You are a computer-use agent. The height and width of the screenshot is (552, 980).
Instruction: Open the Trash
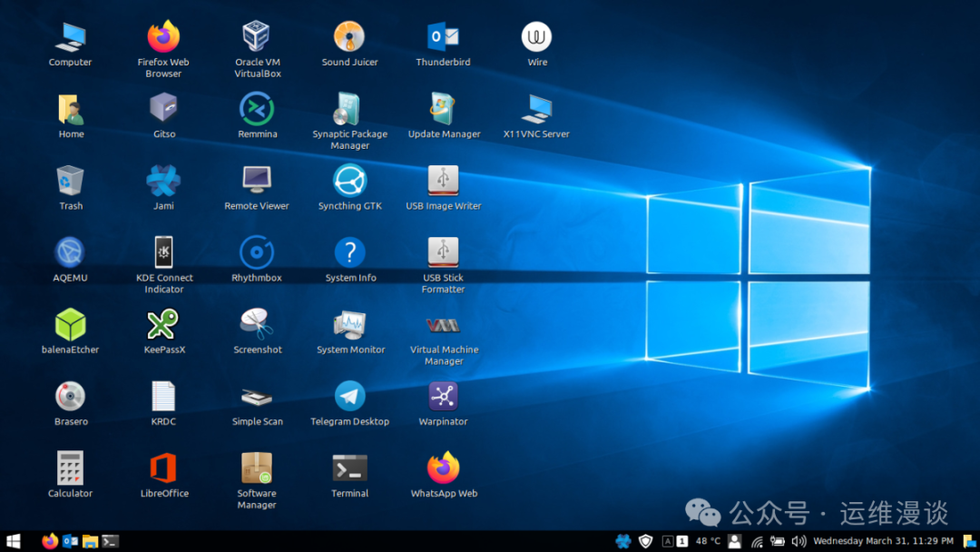click(x=71, y=183)
